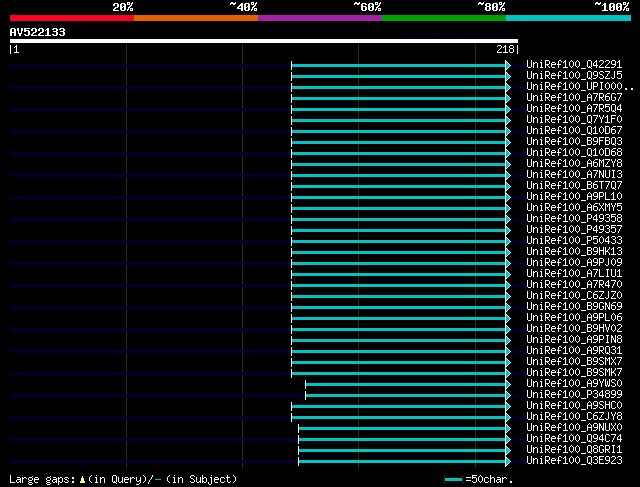Click the cyan ~100% identity legend segment

click(x=569, y=18)
